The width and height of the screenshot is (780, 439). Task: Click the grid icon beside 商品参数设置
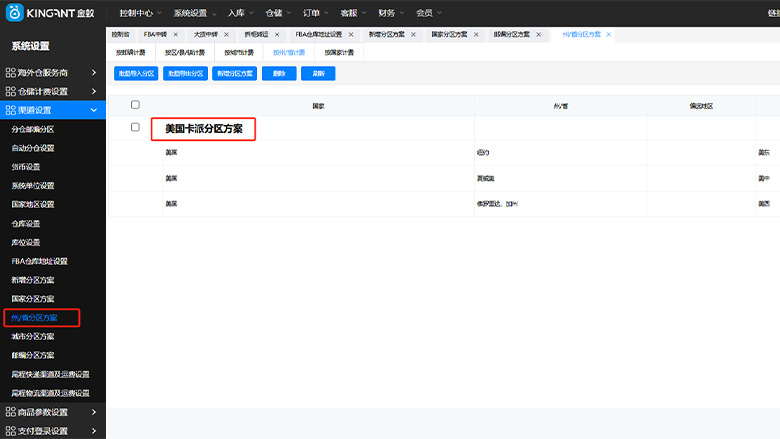(10, 412)
